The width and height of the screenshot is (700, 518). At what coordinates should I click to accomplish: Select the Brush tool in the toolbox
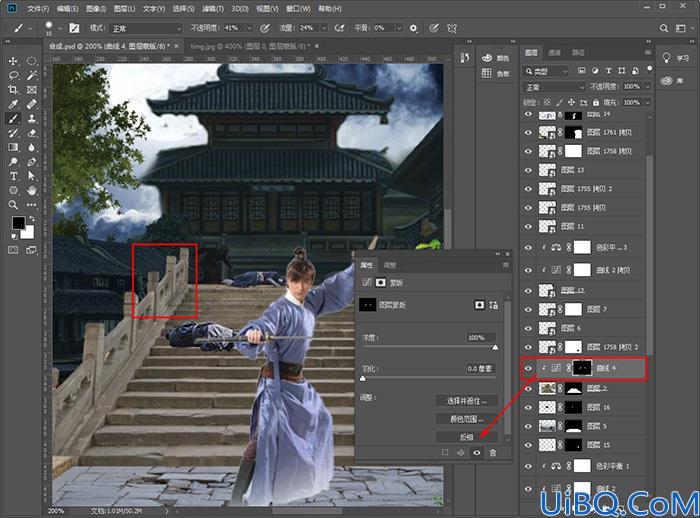(13, 119)
